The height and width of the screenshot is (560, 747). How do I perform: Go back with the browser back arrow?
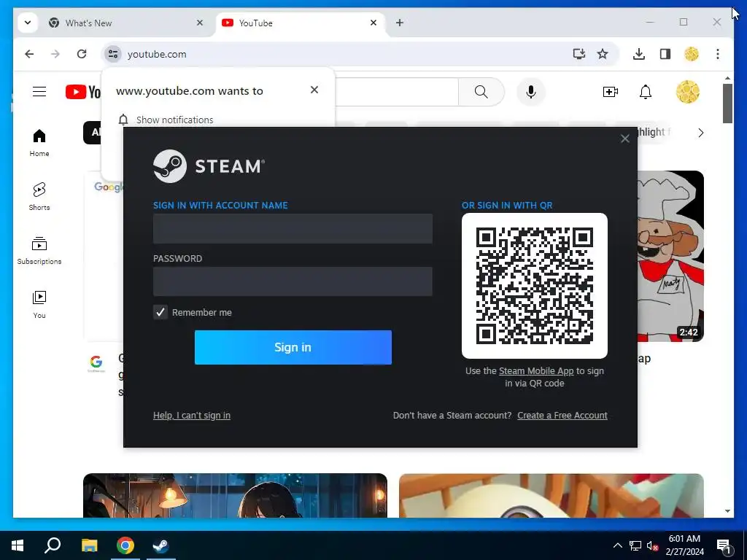(x=29, y=54)
